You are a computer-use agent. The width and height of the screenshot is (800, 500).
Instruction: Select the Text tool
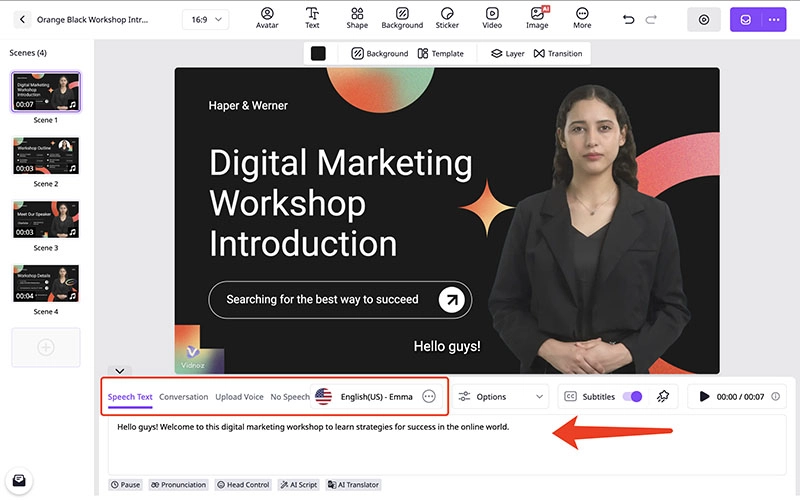(x=313, y=18)
